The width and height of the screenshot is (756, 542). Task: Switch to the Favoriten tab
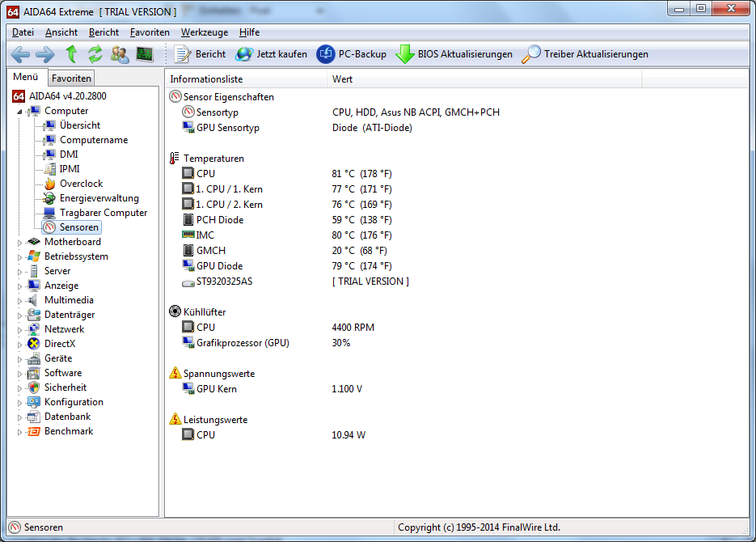71,78
